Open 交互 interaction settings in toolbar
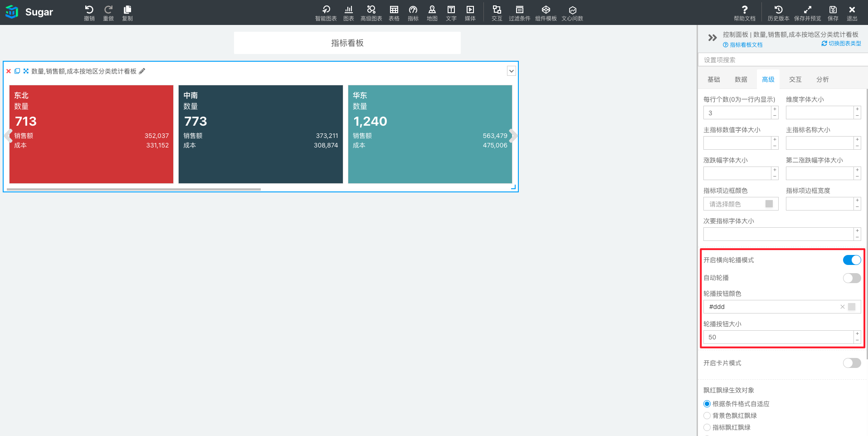Viewport: 868px width, 436px height. (497, 13)
